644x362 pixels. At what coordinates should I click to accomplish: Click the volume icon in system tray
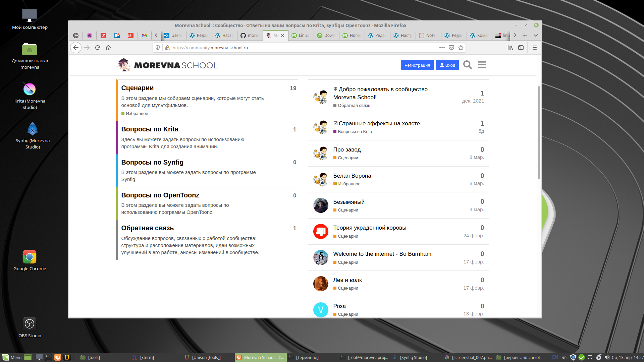point(607,357)
